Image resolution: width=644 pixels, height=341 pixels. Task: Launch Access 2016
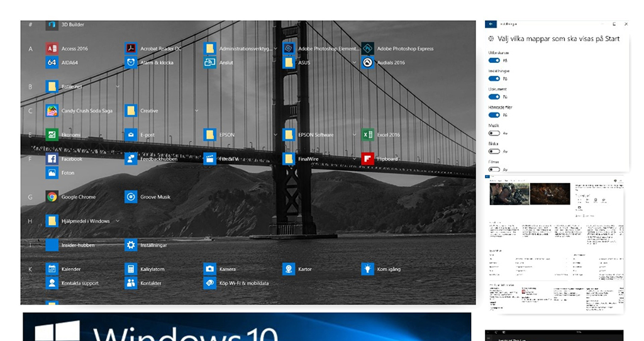[67, 48]
